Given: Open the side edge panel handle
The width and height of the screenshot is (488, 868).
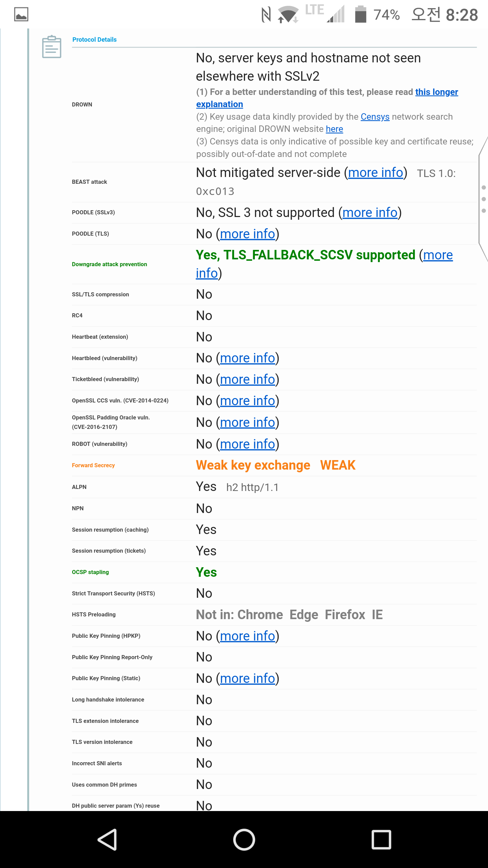Looking at the screenshot, I should point(484,199).
